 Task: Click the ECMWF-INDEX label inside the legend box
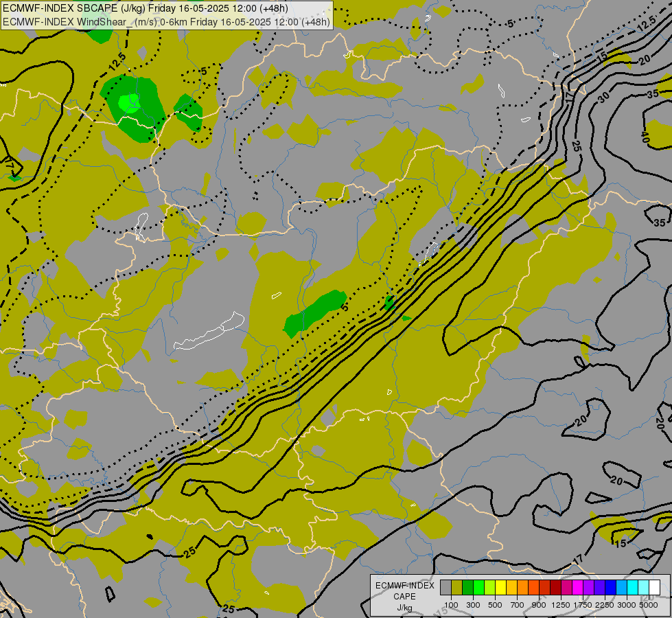(x=405, y=586)
